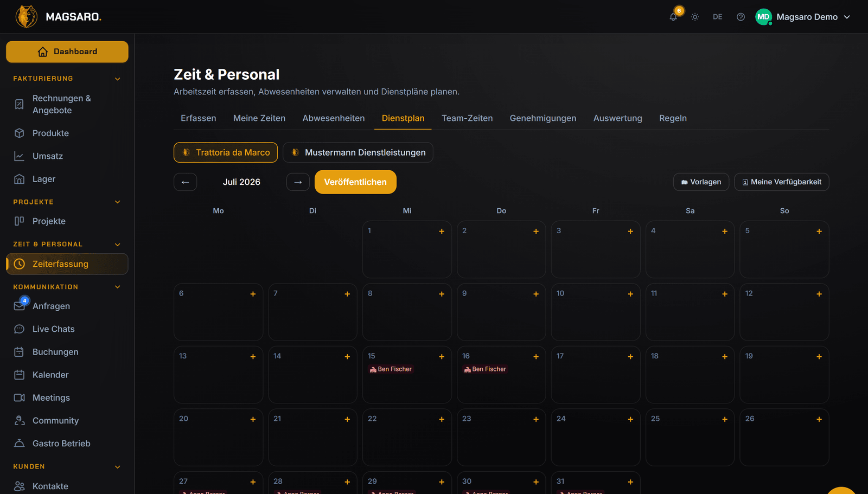
Task: Collapse the Kunden section
Action: click(118, 466)
